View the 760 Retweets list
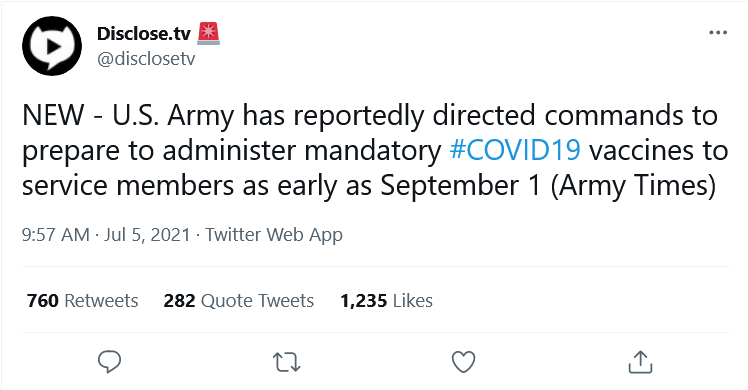Screen dimensions: 748x390 click(83, 301)
